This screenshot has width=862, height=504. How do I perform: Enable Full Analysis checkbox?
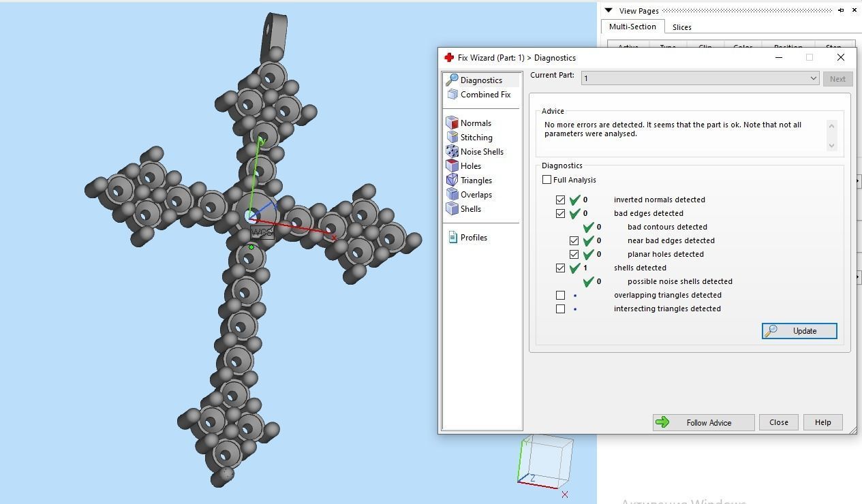tap(547, 180)
